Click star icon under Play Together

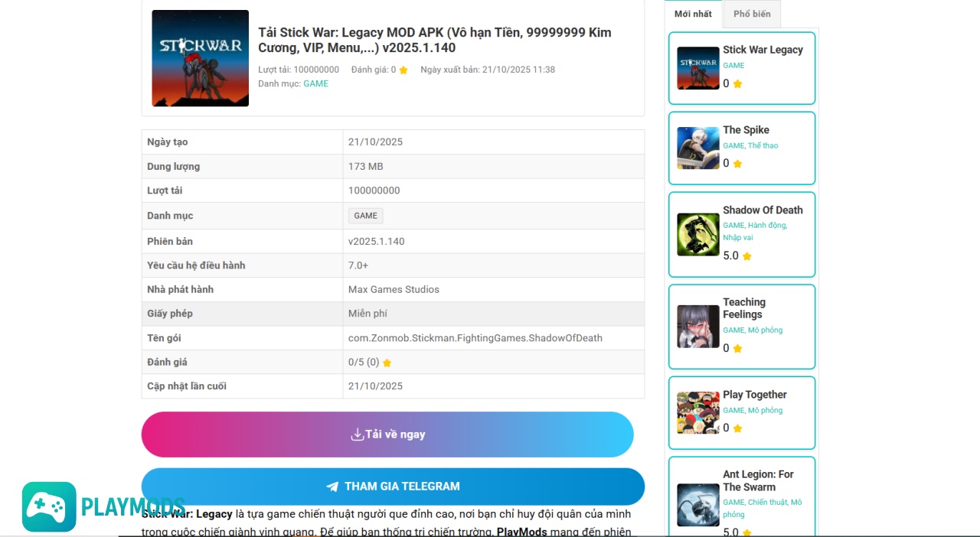(x=738, y=428)
